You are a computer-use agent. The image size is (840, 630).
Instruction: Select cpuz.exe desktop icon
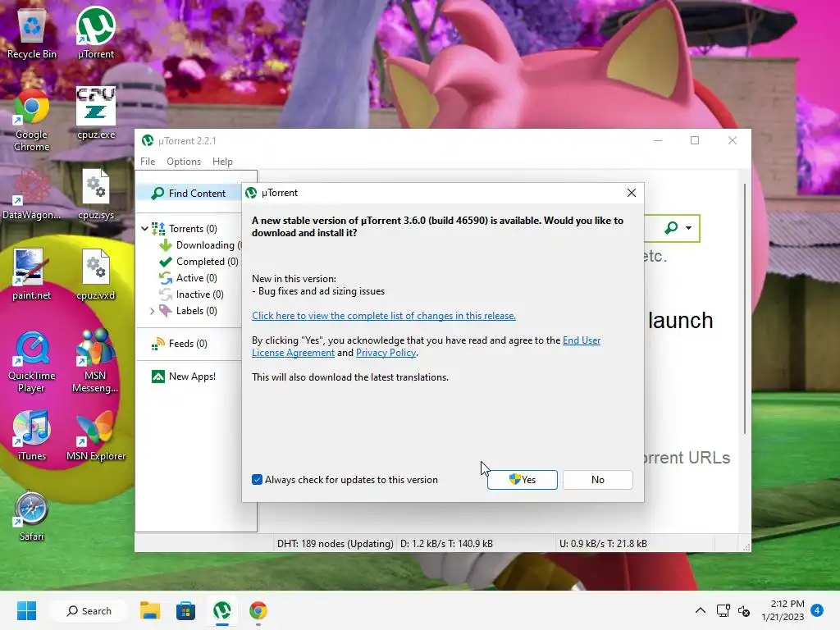[x=96, y=113]
